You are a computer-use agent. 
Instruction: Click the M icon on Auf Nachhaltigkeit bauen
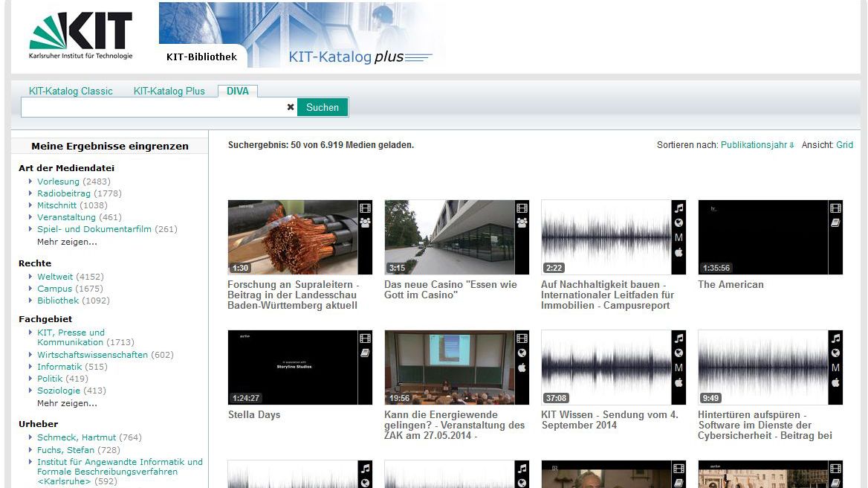(678, 237)
